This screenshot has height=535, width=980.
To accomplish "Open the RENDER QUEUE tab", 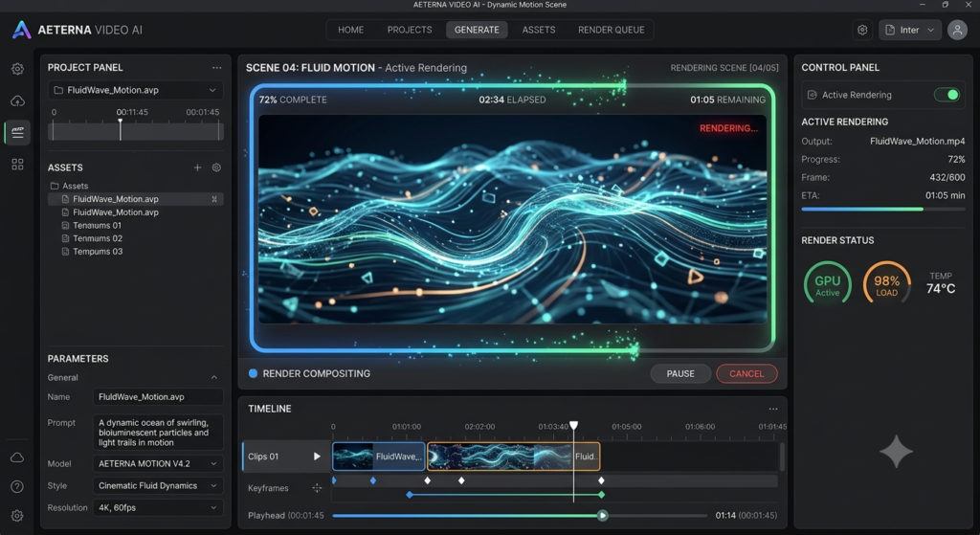I will 612,30.
